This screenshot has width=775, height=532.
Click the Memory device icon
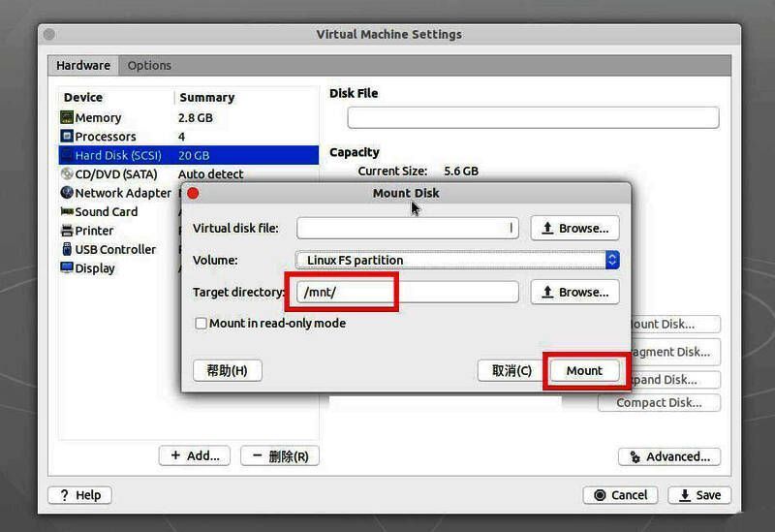67,117
